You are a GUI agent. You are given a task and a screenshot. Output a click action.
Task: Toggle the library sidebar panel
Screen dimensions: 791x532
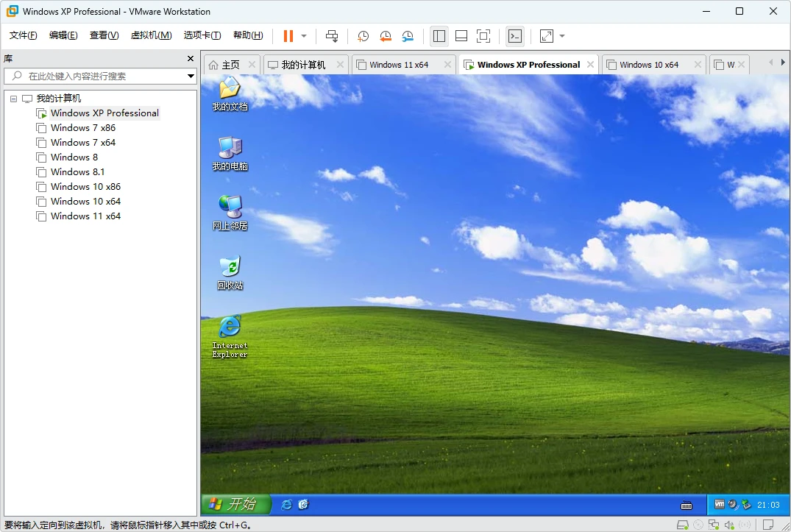[x=439, y=35]
